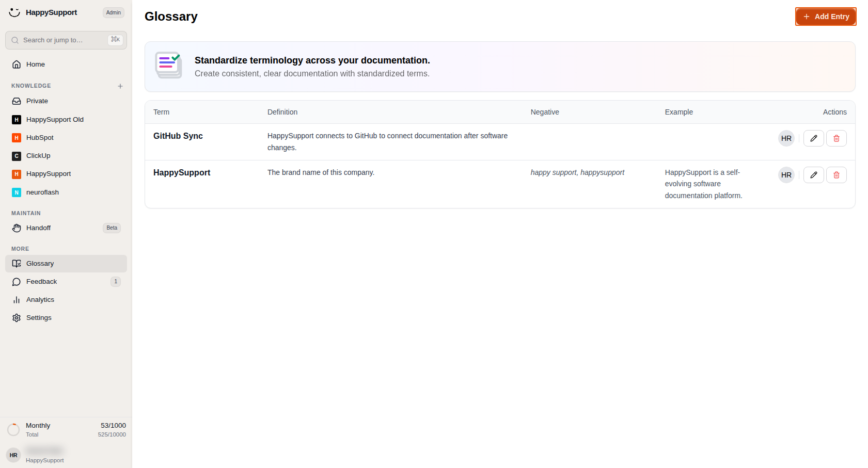Focus the Search or jump to field
Screen dimensions: 868x468
66,40
